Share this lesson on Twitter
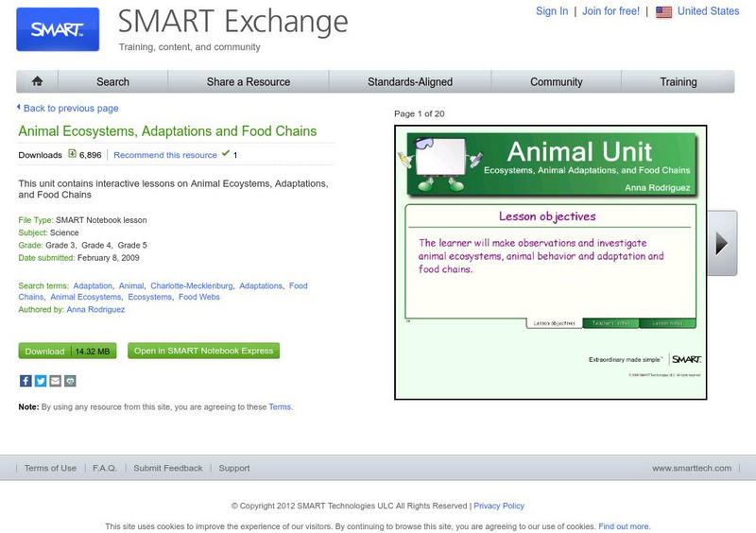Screen dimensions: 756x533 (x=41, y=381)
